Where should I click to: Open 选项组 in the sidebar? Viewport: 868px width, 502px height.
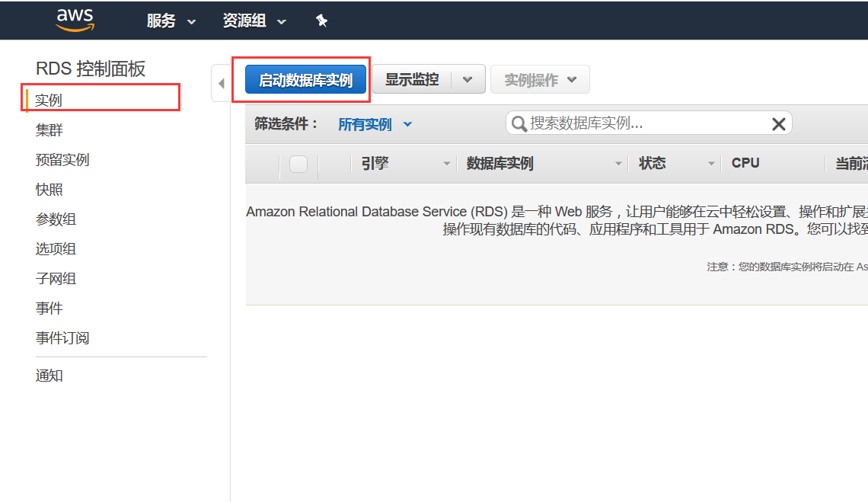click(56, 249)
